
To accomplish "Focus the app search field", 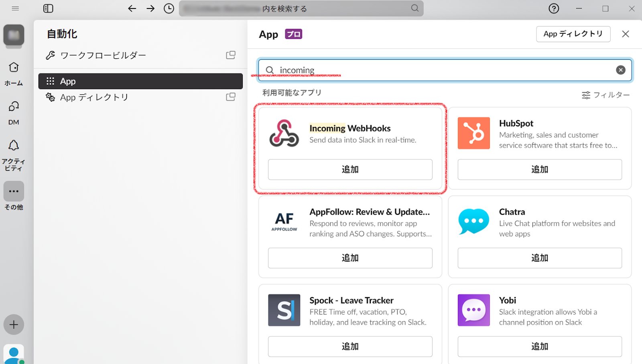I will pyautogui.click(x=445, y=70).
